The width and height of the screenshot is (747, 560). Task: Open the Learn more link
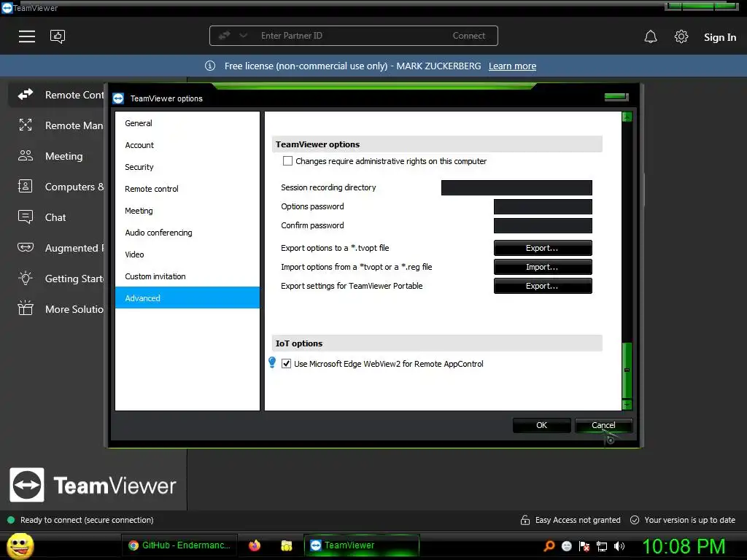512,66
